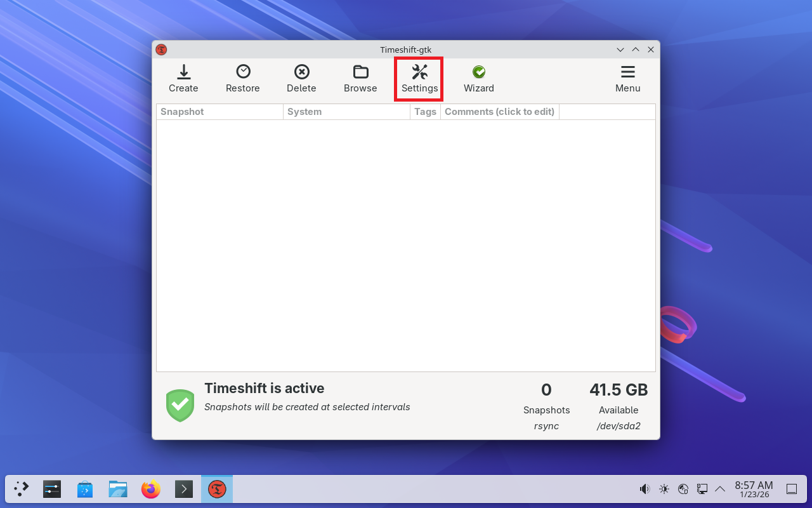Sort by System column header
The height and width of the screenshot is (508, 812).
(346, 112)
